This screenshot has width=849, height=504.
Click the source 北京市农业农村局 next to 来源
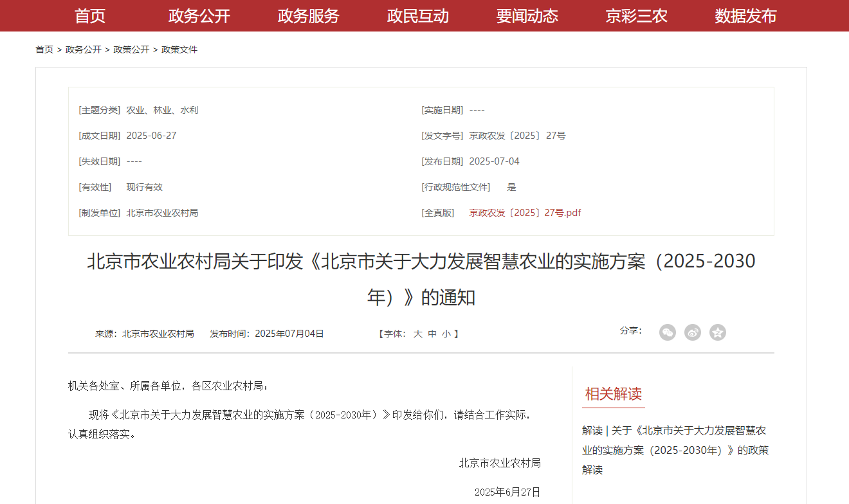click(x=158, y=334)
